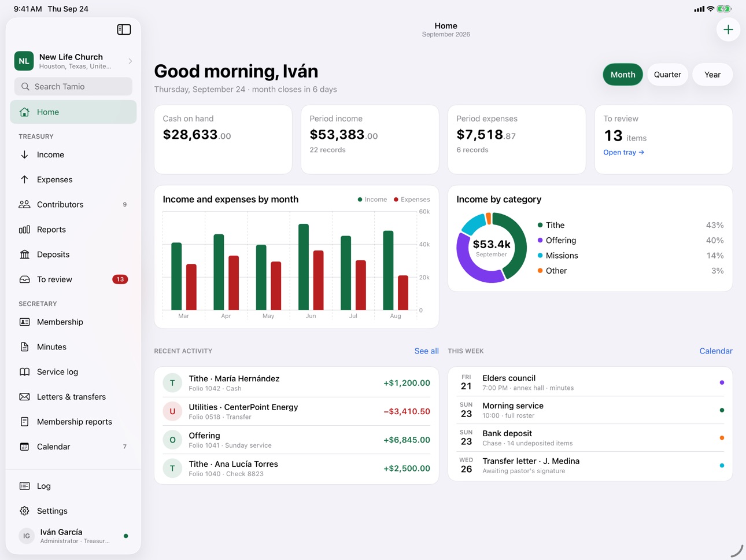This screenshot has width=746, height=560.
Task: Open the Tithe Ana Lucía Torres entry
Action: coord(297,468)
